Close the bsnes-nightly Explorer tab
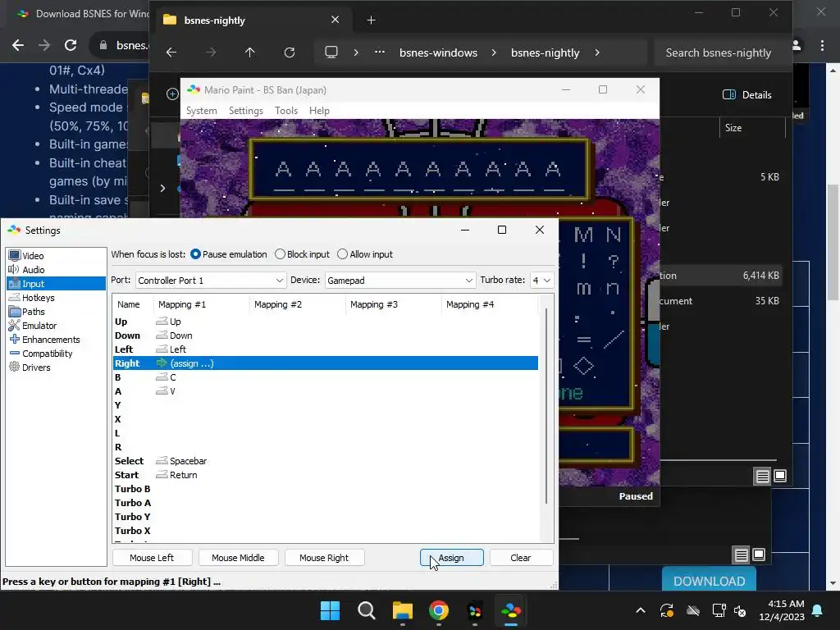 tap(336, 20)
